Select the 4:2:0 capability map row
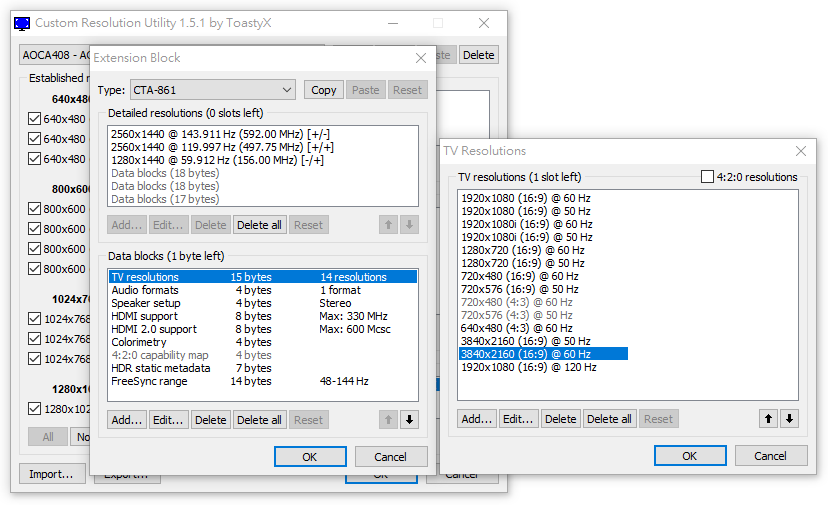The height and width of the screenshot is (505, 828). coord(263,355)
